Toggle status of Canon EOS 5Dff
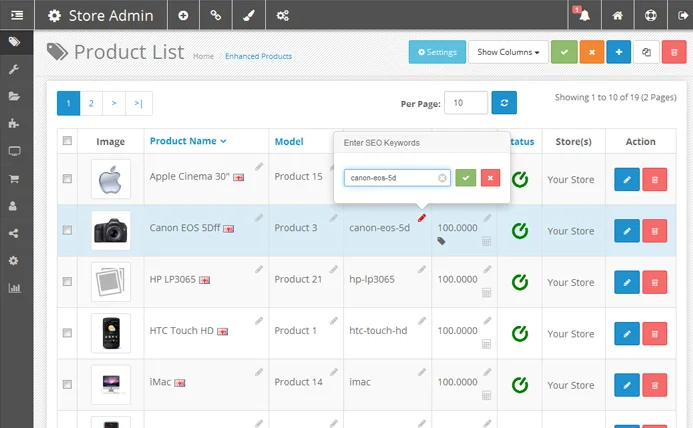The image size is (693, 428). coord(520,230)
